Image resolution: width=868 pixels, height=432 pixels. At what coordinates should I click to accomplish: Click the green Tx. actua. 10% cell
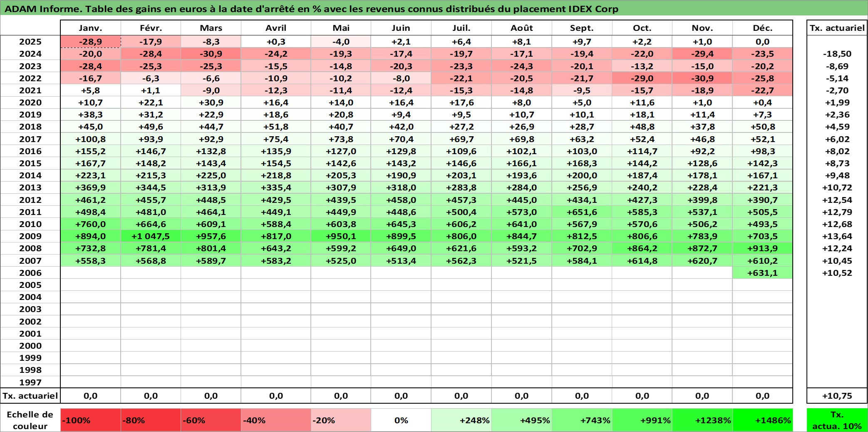coord(837,420)
